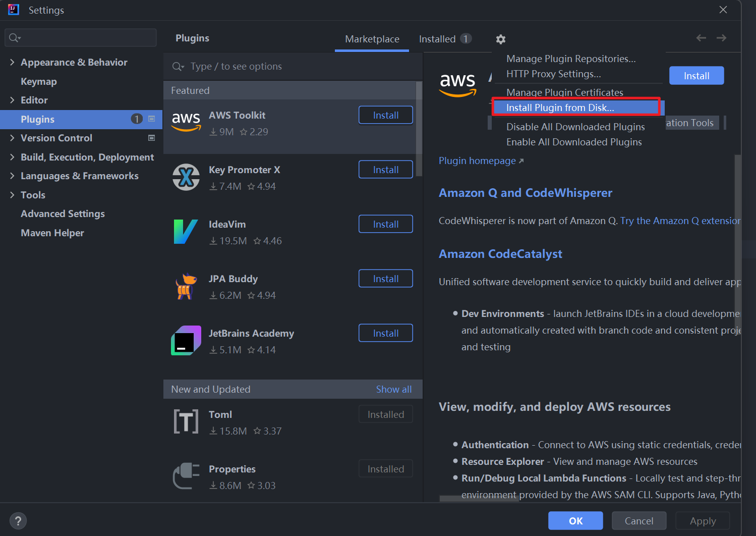Install the IdeaVim plugin
This screenshot has height=536, width=756.
click(386, 224)
